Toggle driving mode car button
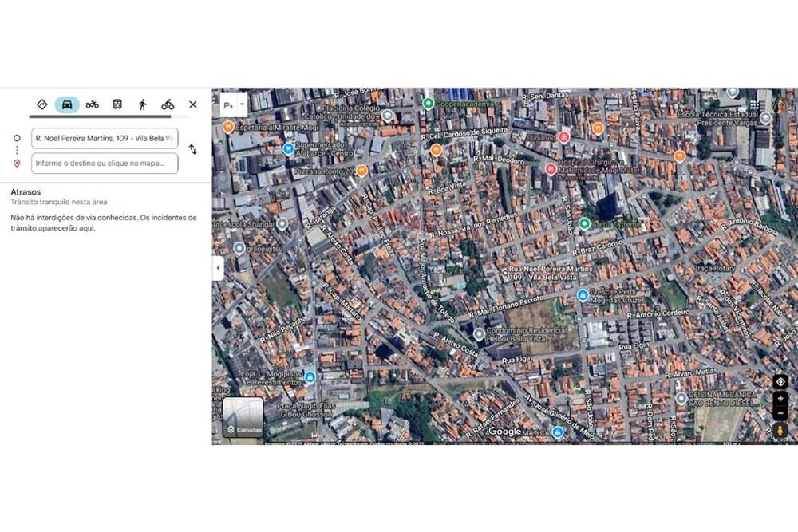The image size is (798, 532). [x=67, y=104]
